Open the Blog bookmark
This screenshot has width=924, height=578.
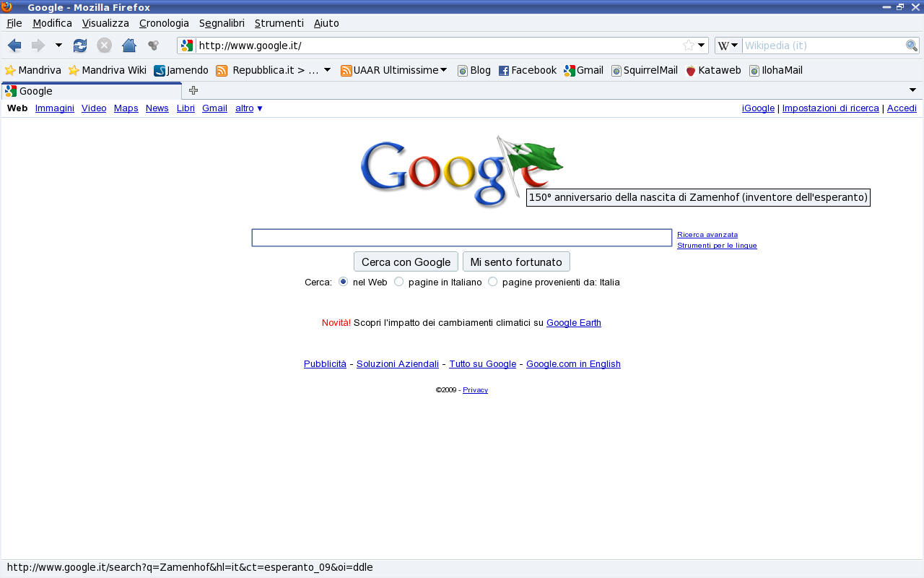(474, 70)
